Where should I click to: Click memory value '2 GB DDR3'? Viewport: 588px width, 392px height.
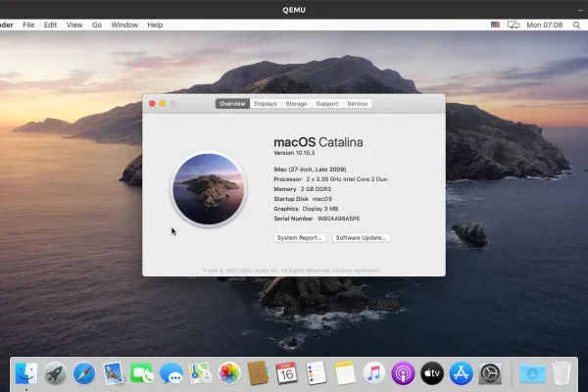tap(316, 189)
